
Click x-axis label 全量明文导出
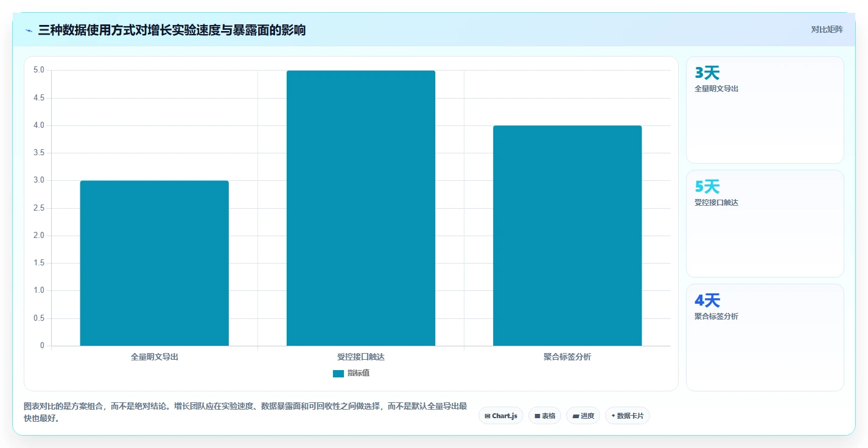(155, 357)
